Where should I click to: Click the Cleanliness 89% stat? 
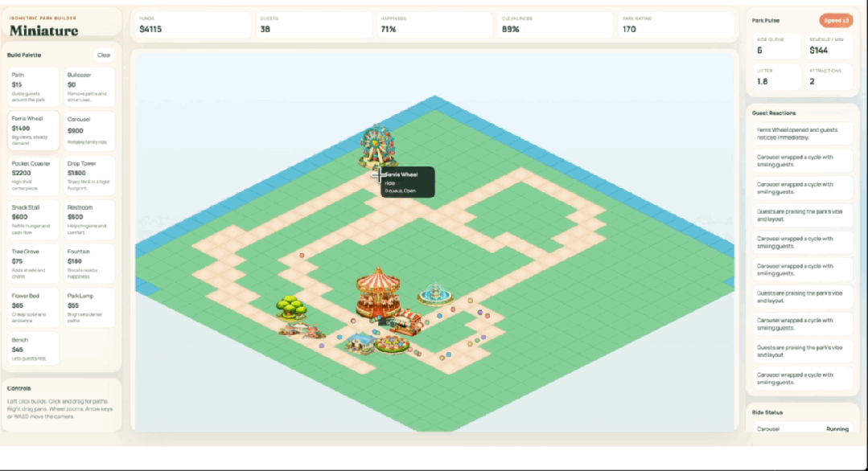[x=555, y=25]
